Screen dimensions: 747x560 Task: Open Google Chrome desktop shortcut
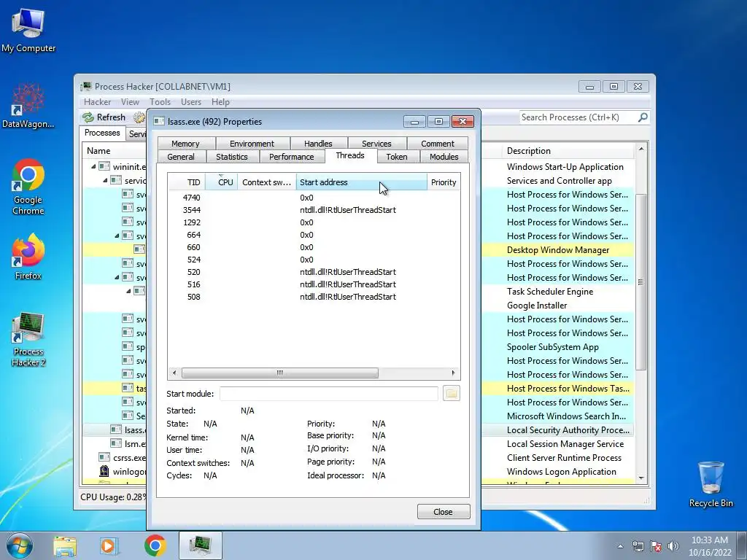click(28, 187)
